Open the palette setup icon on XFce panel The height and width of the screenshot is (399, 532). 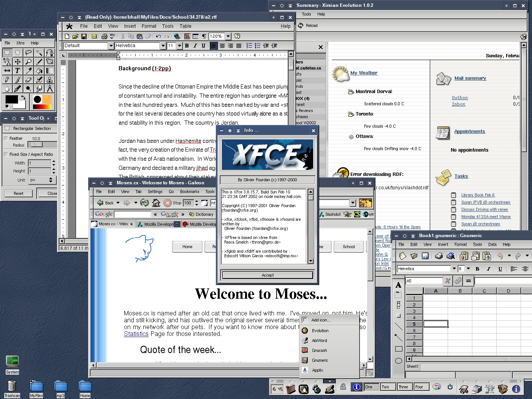tap(437, 387)
